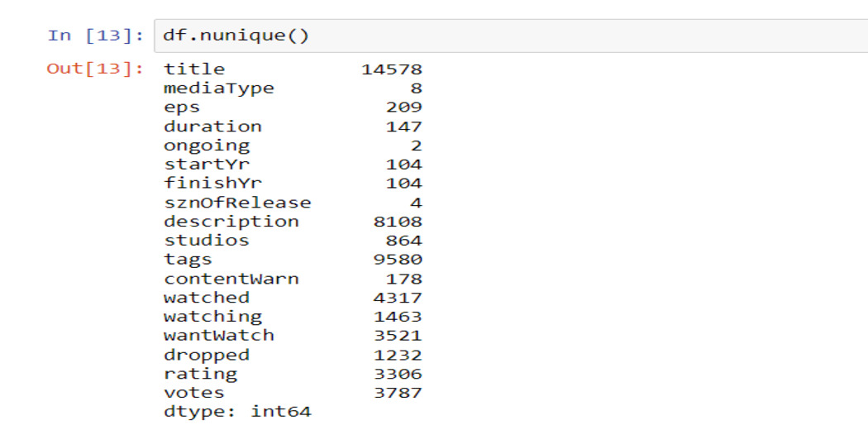Click the In [13] input prompt
This screenshot has height=430, width=868.
coord(96,36)
